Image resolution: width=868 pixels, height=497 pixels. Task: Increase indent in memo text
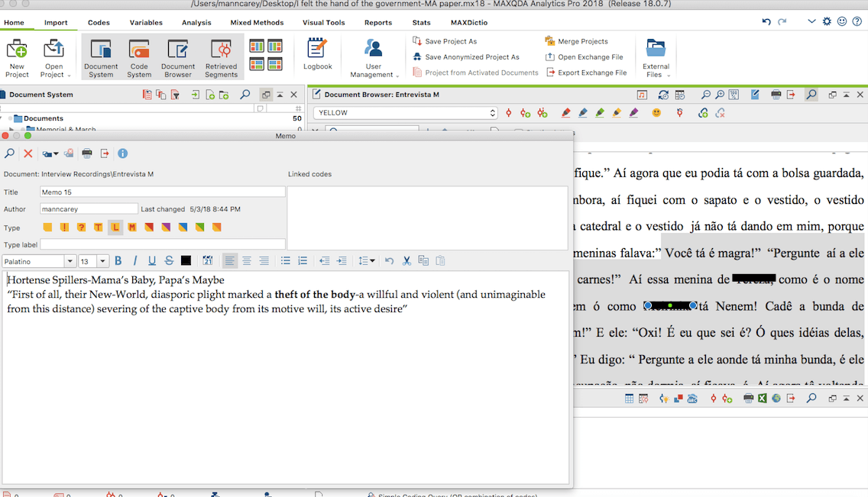(x=342, y=260)
